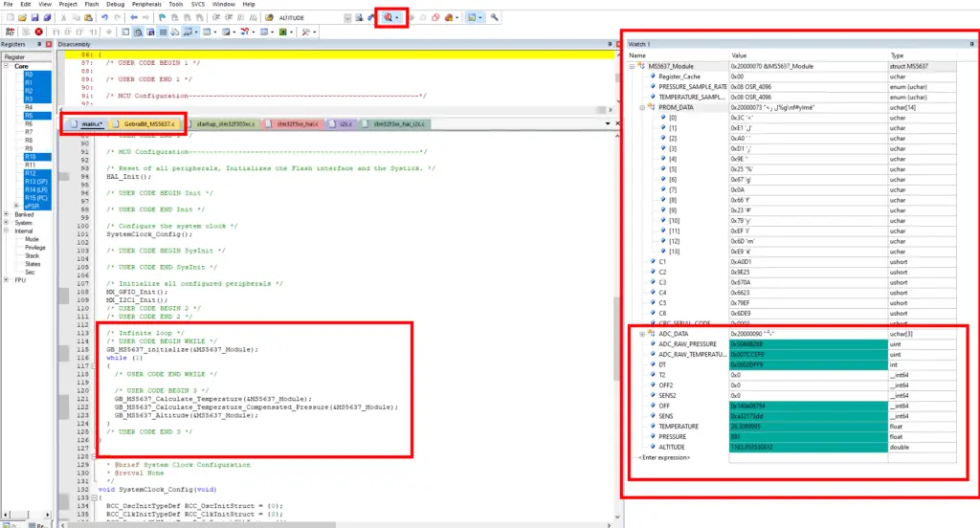Click the Undo arrow icon
980x528 pixels.
104,17
